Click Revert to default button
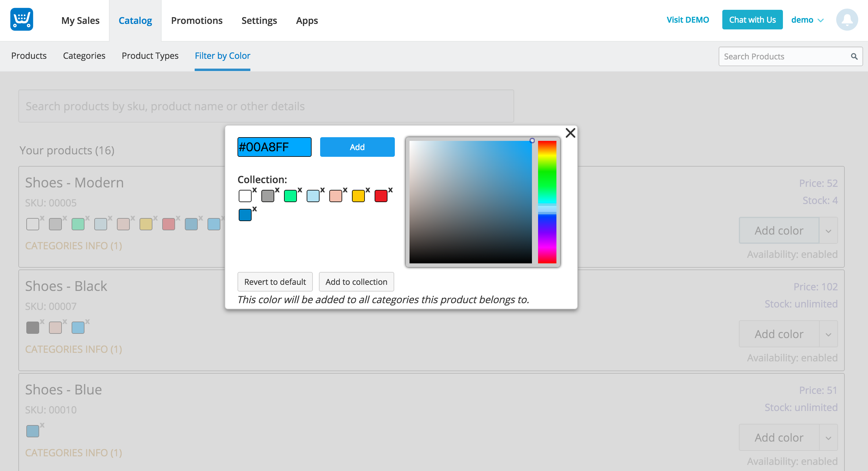Image resolution: width=868 pixels, height=471 pixels. [275, 281]
